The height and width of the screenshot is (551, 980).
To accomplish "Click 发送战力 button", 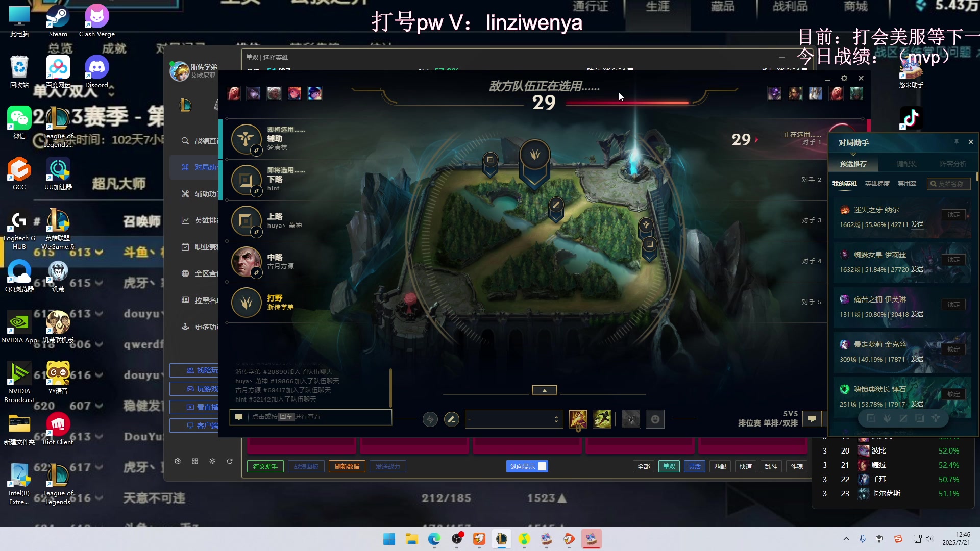I will coord(388,466).
